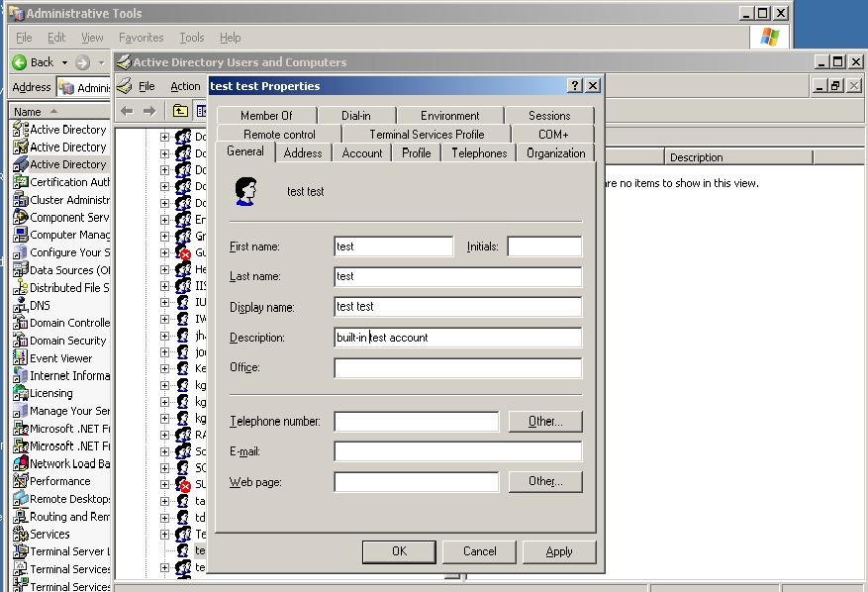
Task: Switch to the Address tab
Action: [x=303, y=153]
